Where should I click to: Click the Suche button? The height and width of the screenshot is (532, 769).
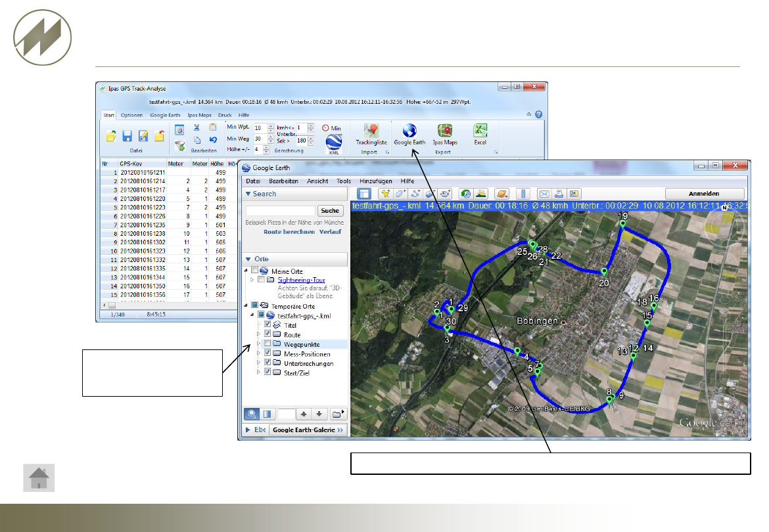330,211
